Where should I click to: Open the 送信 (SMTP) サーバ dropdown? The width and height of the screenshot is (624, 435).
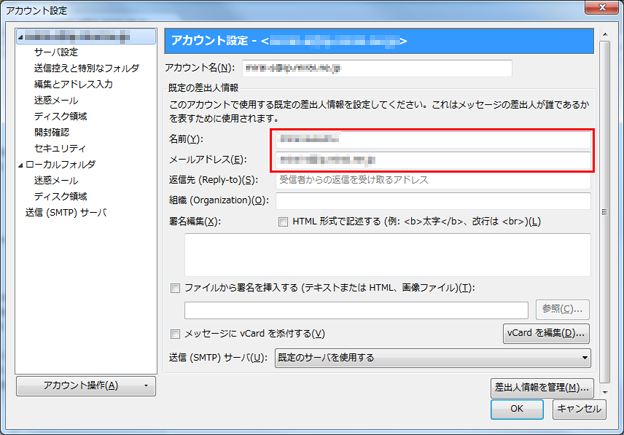433,358
